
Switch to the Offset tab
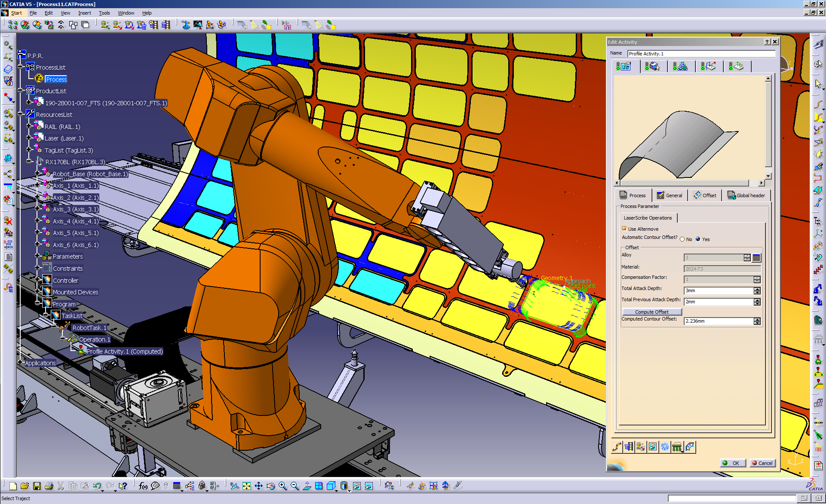click(x=705, y=195)
